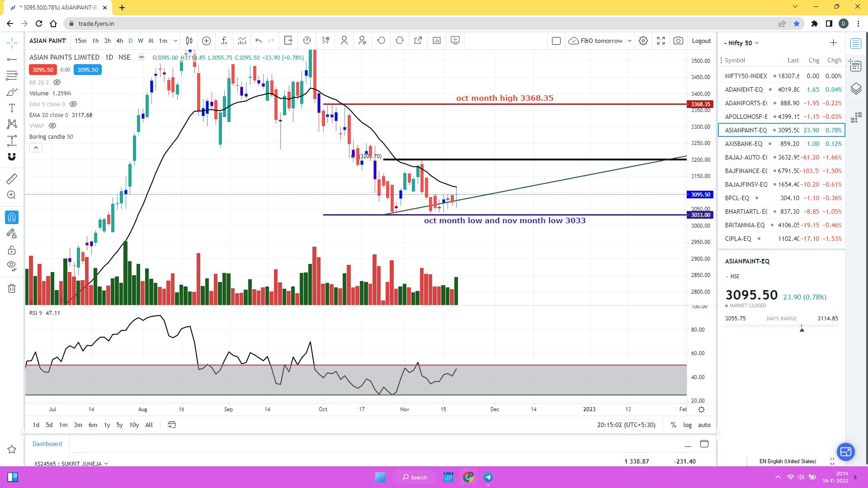Toggle lock all drawing tools
This screenshot has width=868, height=488.
click(x=12, y=250)
